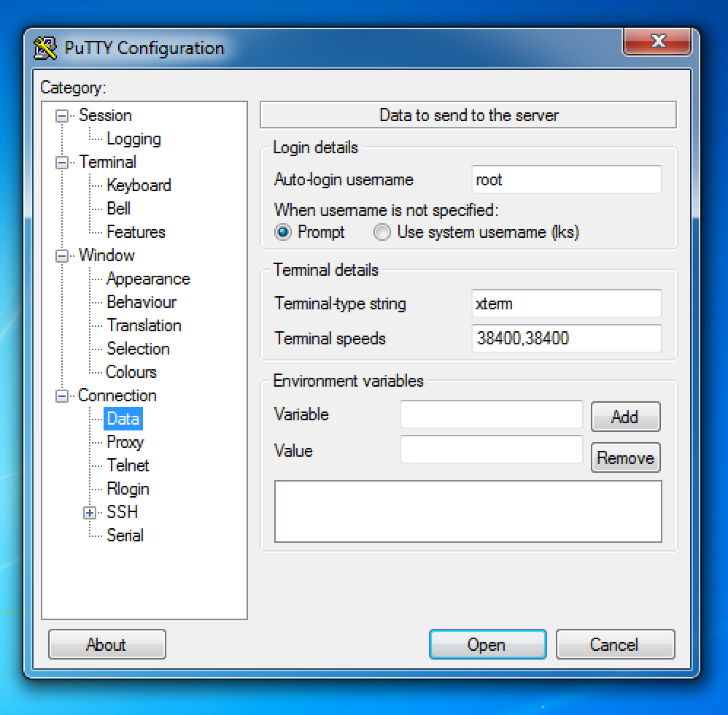The width and height of the screenshot is (728, 715).
Task: Open the Translation settings
Action: 144,326
